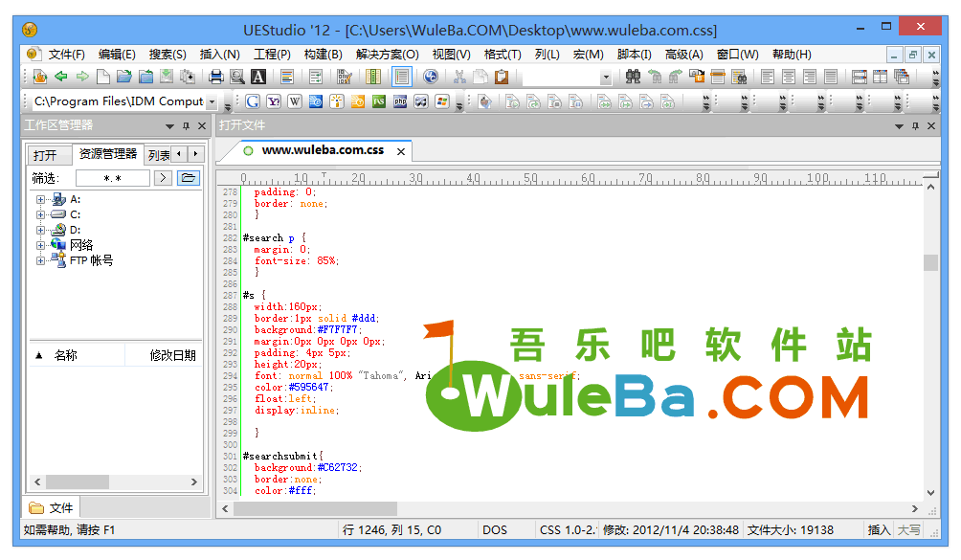
Task: Print the document with the printer icon
Action: (215, 77)
